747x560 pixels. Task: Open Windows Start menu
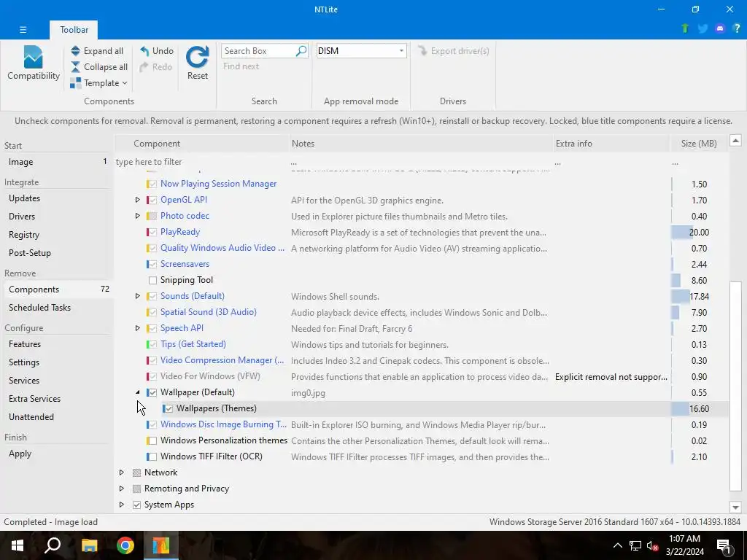point(18,545)
